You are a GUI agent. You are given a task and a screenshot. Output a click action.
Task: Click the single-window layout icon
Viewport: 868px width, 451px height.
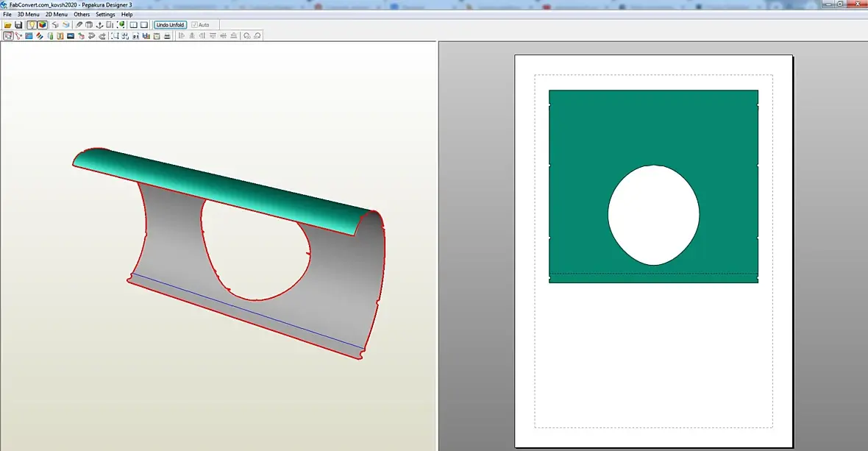144,25
